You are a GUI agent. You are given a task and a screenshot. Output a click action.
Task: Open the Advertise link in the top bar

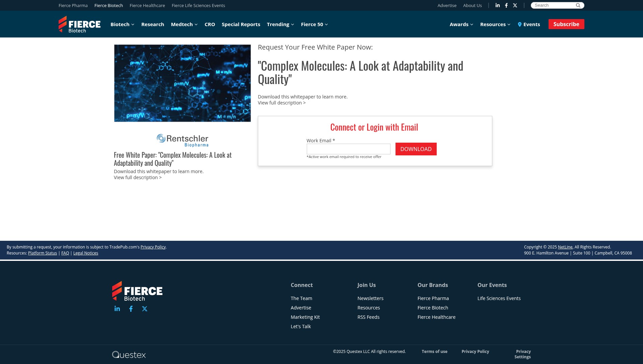point(447,5)
